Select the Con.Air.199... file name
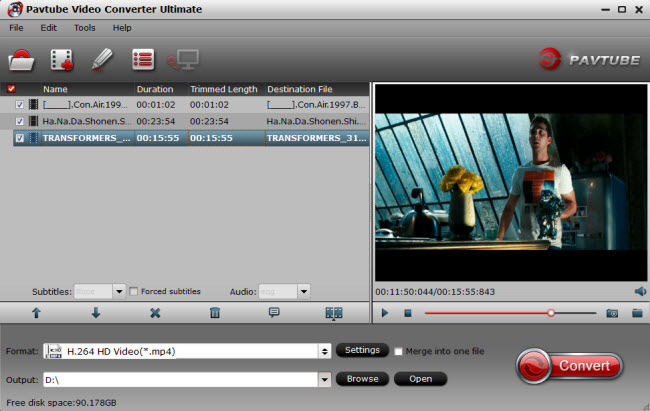 tap(85, 105)
